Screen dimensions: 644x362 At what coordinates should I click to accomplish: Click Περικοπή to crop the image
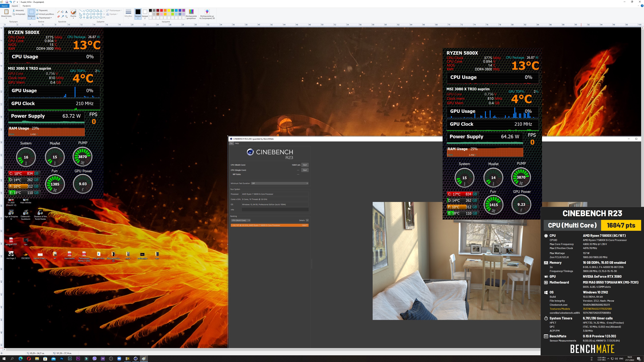[x=42, y=10]
